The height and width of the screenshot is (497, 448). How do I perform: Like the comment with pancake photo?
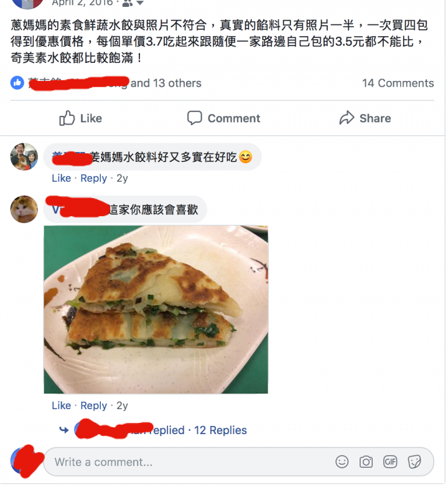point(62,405)
